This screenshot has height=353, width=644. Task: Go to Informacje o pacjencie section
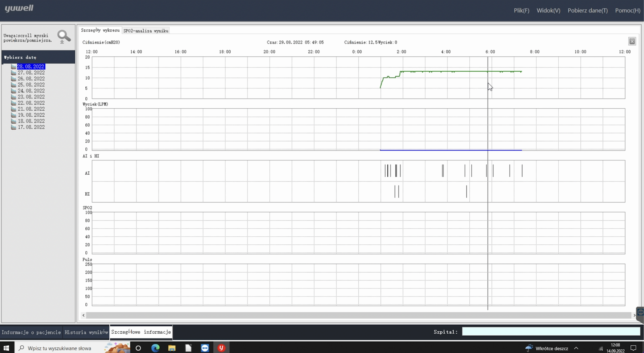click(31, 332)
